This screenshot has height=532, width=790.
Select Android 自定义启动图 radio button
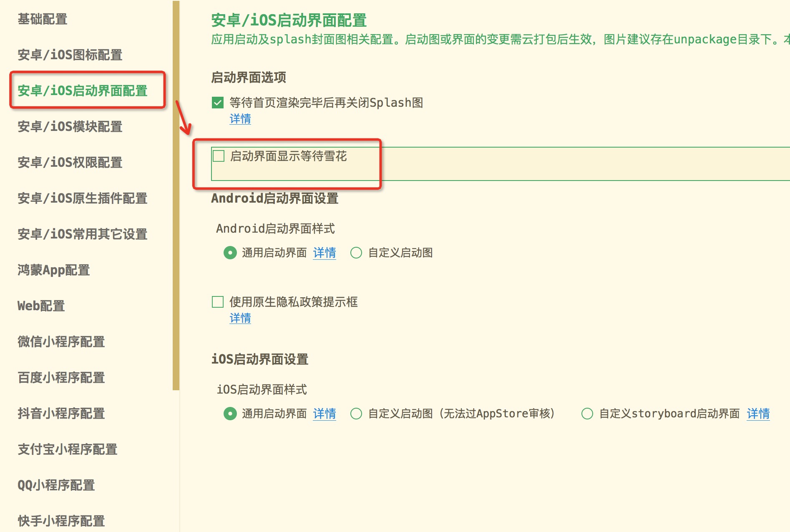pyautogui.click(x=356, y=253)
